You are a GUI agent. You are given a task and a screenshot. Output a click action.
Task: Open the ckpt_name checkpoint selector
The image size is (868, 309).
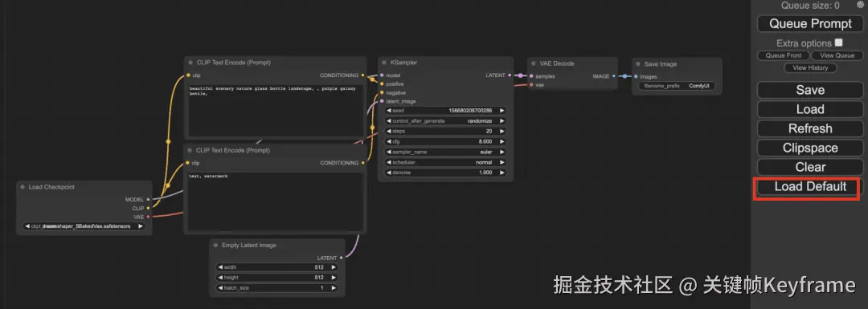coord(84,226)
